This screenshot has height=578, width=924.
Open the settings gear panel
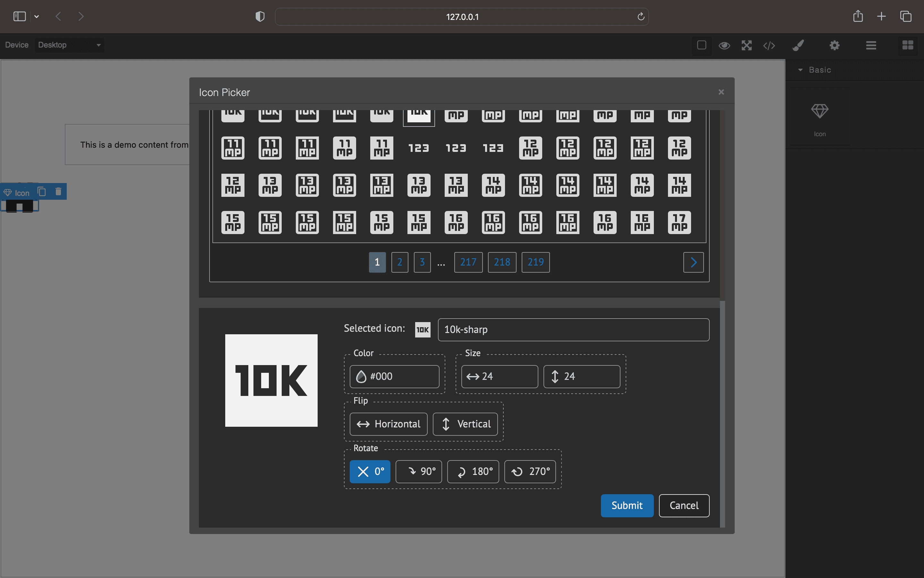(835, 46)
